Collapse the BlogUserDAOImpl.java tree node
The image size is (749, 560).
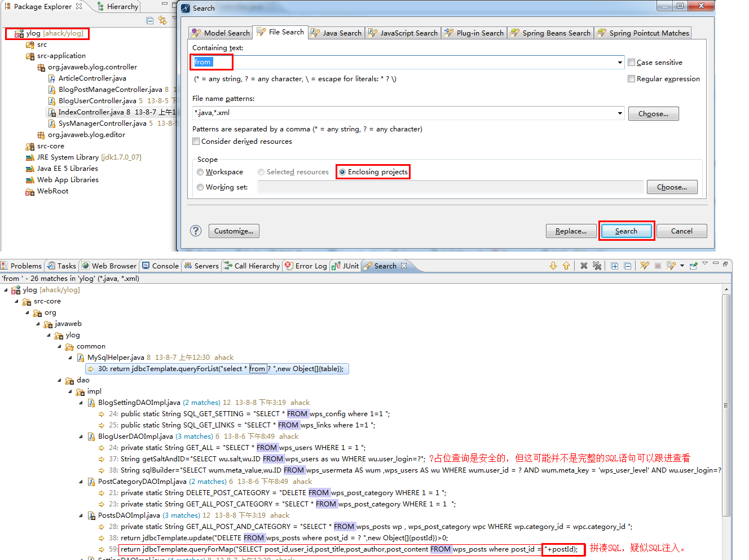click(x=81, y=436)
